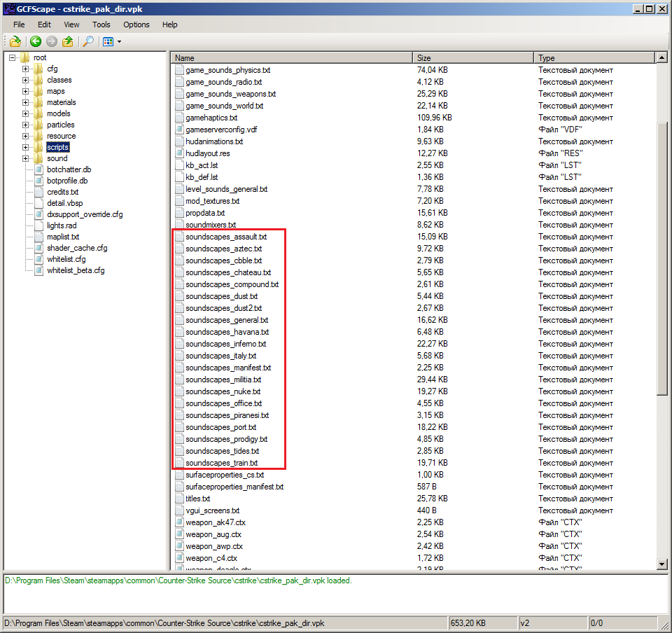Expand the models folder node
The image size is (672, 633).
point(25,113)
